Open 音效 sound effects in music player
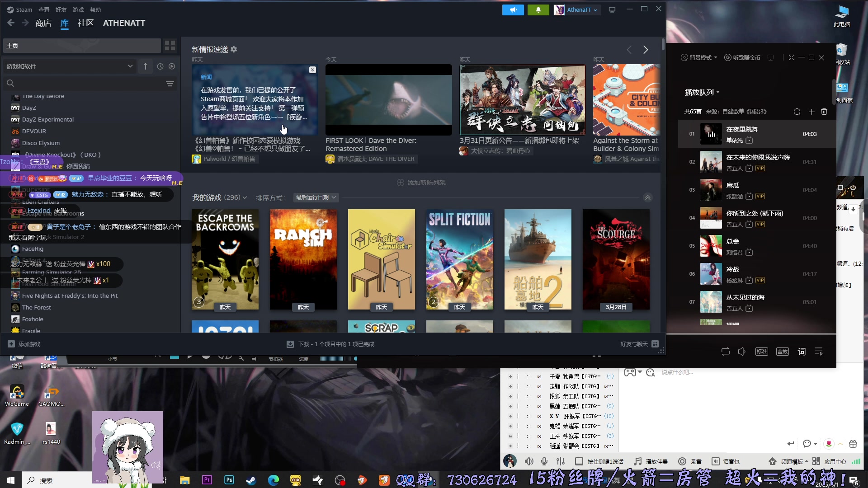 click(x=783, y=352)
